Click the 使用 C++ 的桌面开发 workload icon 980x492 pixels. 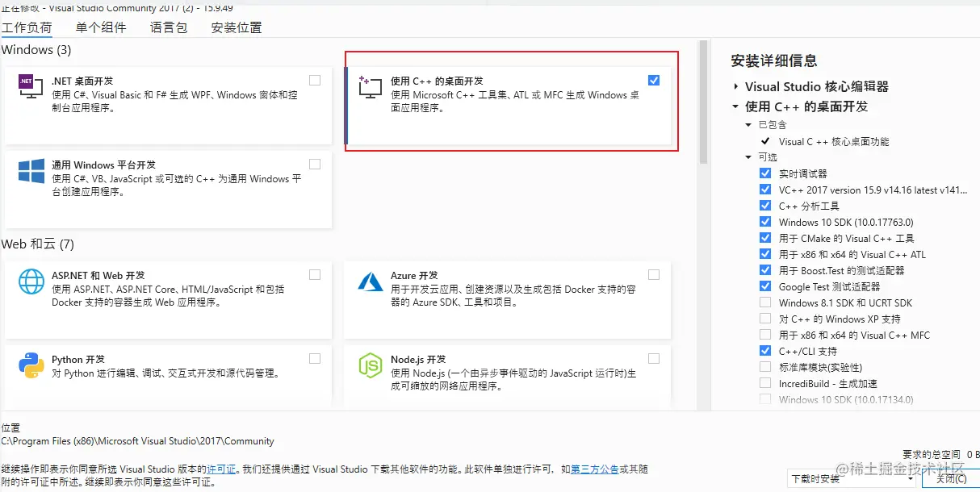pos(370,87)
